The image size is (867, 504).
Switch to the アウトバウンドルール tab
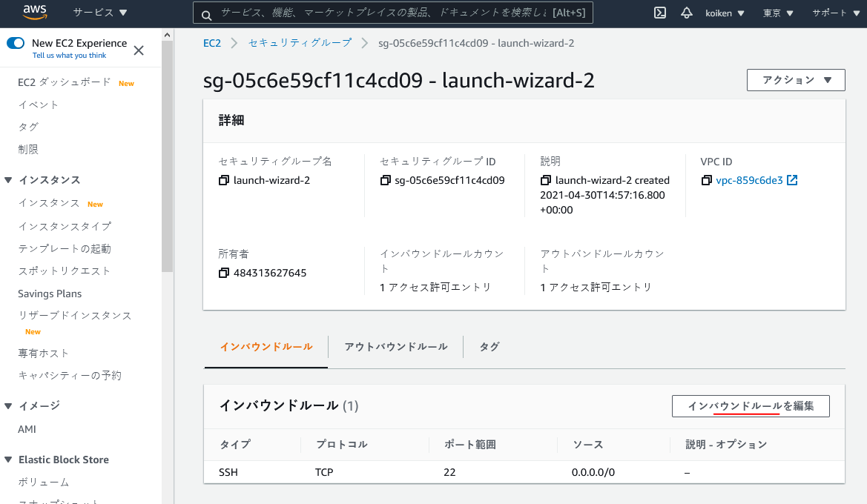(x=395, y=346)
